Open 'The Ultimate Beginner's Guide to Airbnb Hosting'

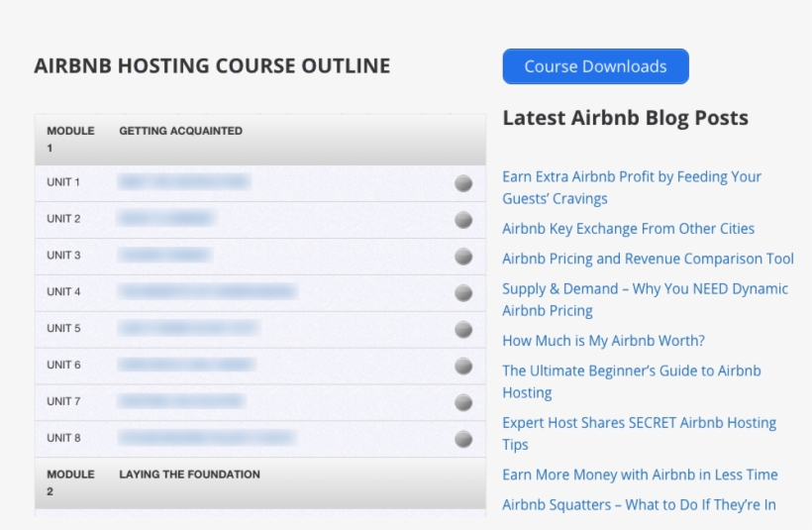click(632, 381)
